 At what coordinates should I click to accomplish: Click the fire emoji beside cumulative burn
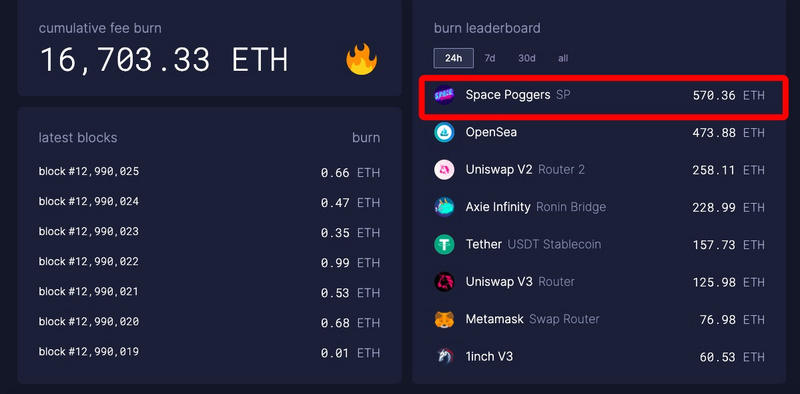point(361,59)
